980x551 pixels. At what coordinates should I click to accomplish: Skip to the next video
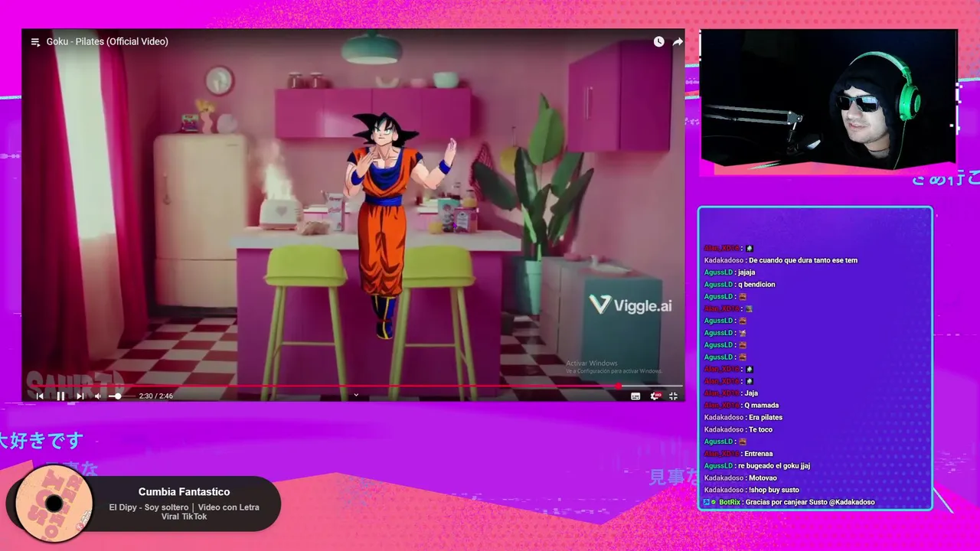tap(80, 396)
